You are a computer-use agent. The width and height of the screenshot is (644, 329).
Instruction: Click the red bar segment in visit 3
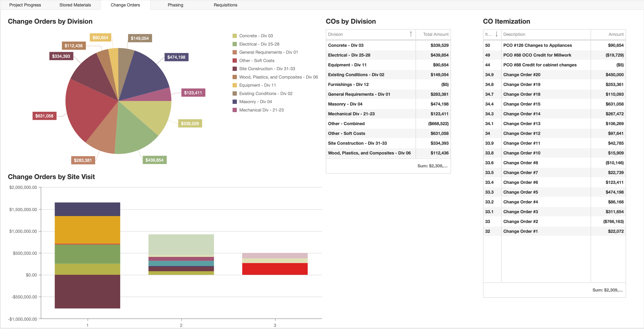(275, 269)
